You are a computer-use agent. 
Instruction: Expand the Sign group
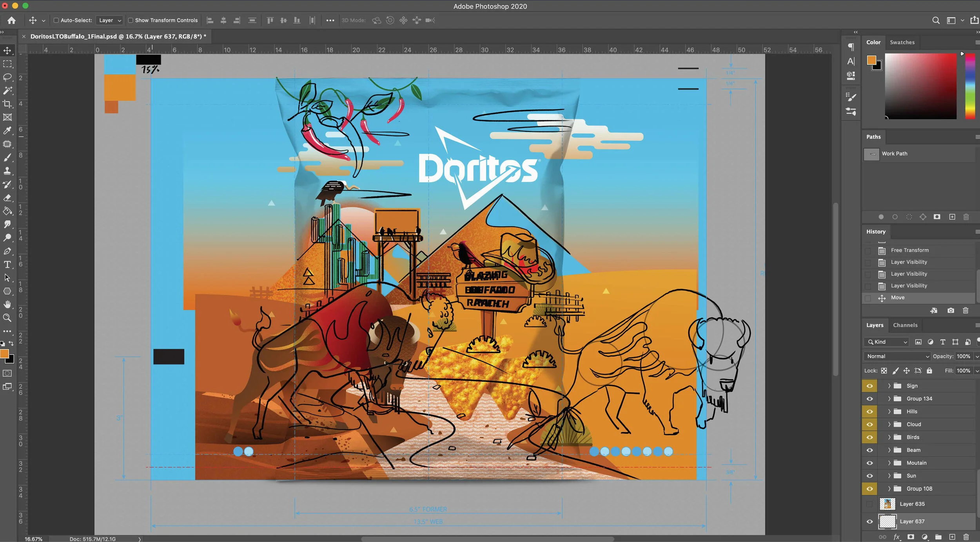889,386
